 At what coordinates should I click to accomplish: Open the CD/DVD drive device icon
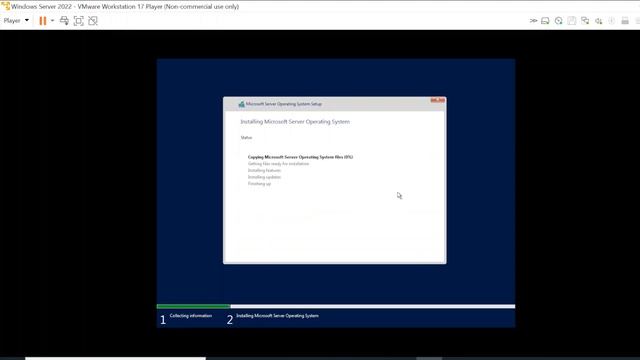click(x=559, y=21)
